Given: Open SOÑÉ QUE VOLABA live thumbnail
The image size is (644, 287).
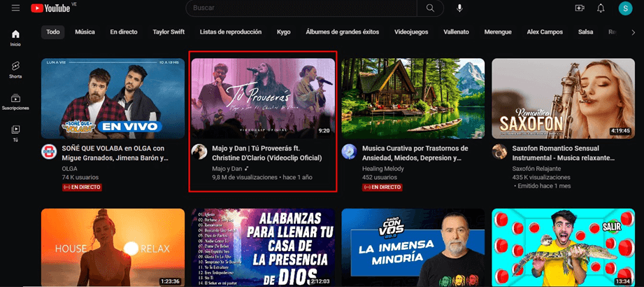Looking at the screenshot, I should (113, 98).
